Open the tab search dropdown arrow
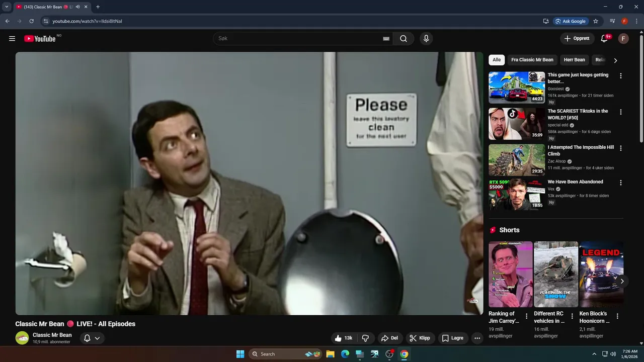This screenshot has width=644, height=362. click(x=7, y=7)
